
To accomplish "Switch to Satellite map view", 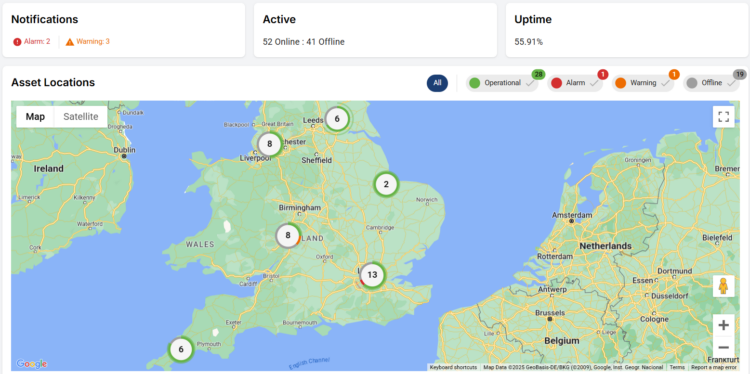I will click(x=81, y=117).
